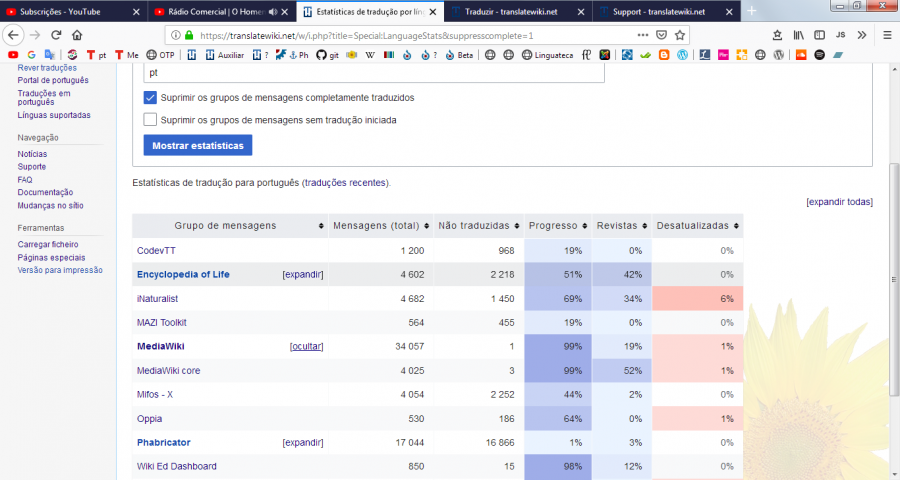Image resolution: width=900 pixels, height=480 pixels.
Task: Open the YouTube bookmark icon
Action: (x=13, y=55)
